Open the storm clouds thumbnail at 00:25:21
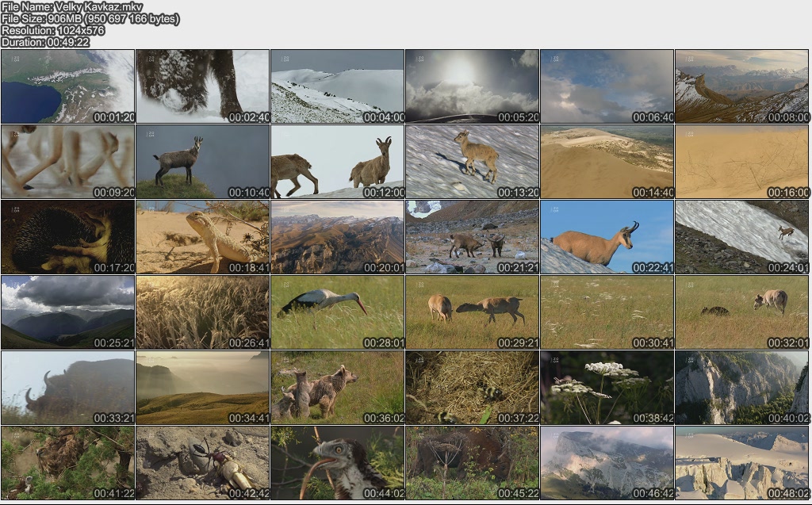Viewport: 812px width, 505px height. (x=68, y=312)
